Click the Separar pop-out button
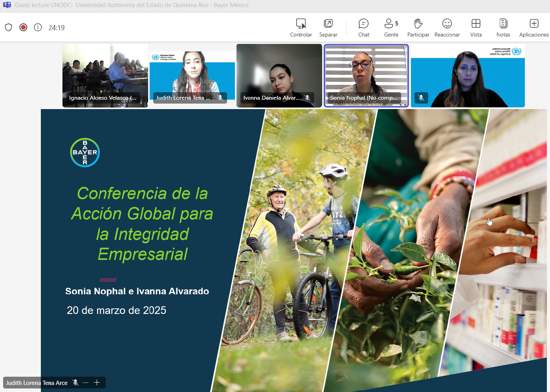The width and height of the screenshot is (550, 392). 328,28
